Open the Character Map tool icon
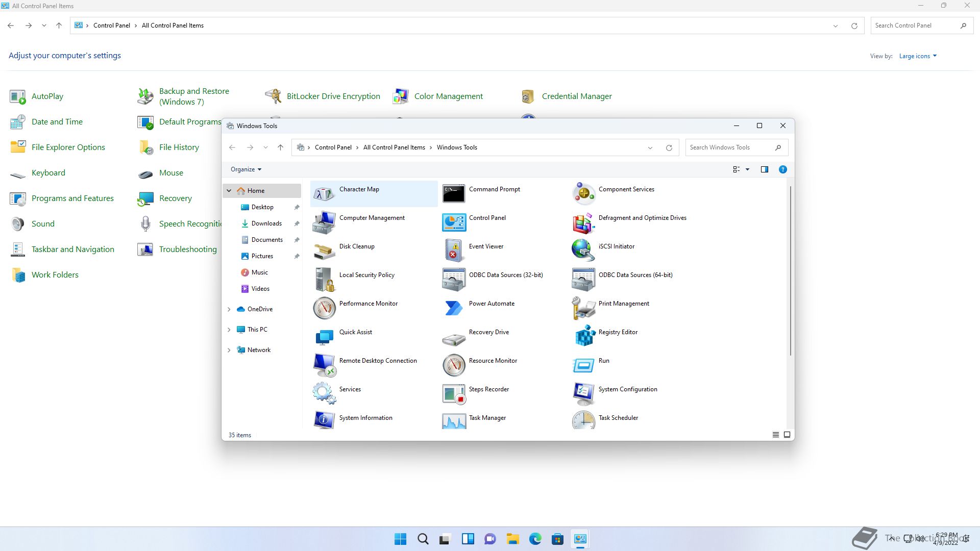980x551 pixels. (x=324, y=194)
